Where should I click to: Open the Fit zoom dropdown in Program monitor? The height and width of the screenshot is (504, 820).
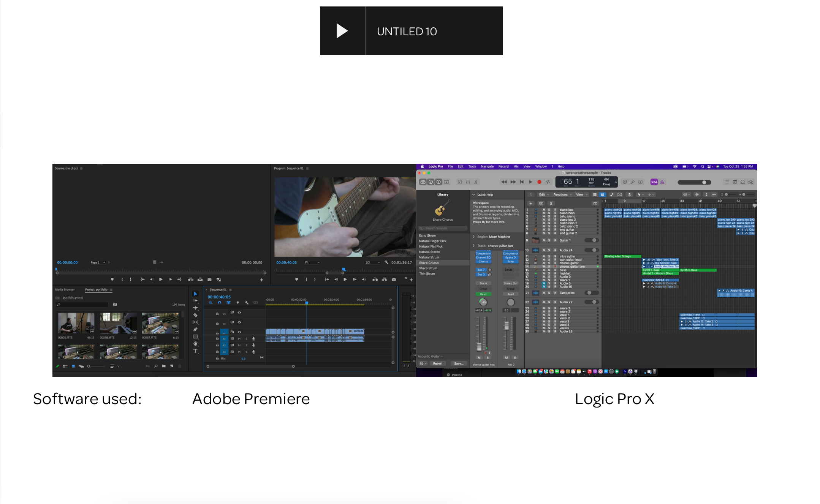click(312, 262)
